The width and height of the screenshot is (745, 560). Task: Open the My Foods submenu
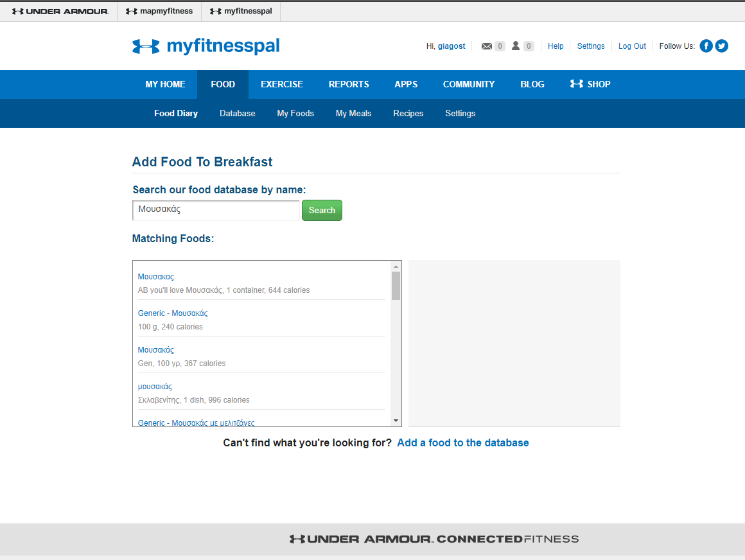pyautogui.click(x=295, y=113)
